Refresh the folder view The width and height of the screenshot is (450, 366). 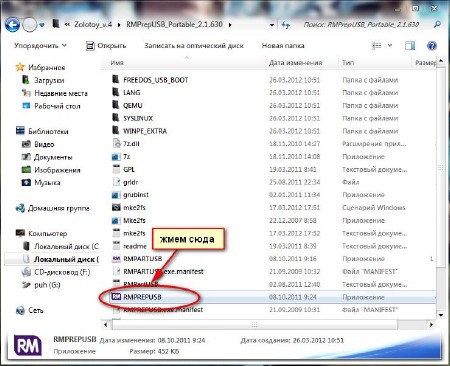285,25
